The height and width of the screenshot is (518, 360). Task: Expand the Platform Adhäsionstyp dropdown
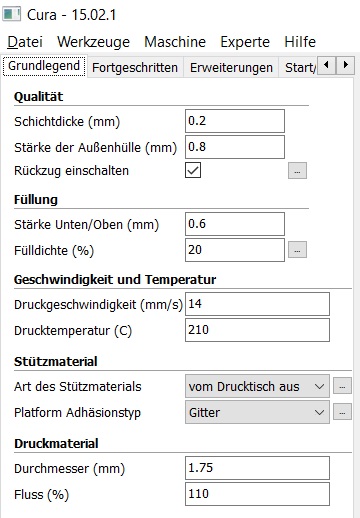click(x=257, y=412)
